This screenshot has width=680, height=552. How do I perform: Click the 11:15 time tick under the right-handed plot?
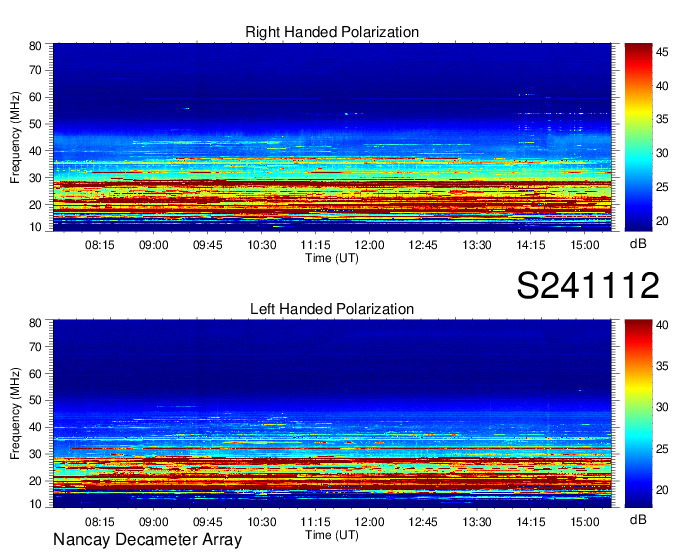(x=315, y=245)
